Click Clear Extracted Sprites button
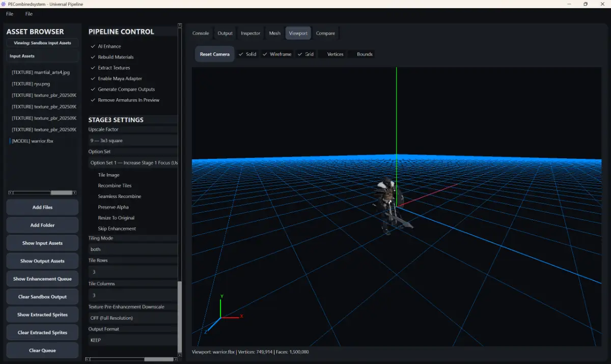611x364 pixels. [42, 332]
